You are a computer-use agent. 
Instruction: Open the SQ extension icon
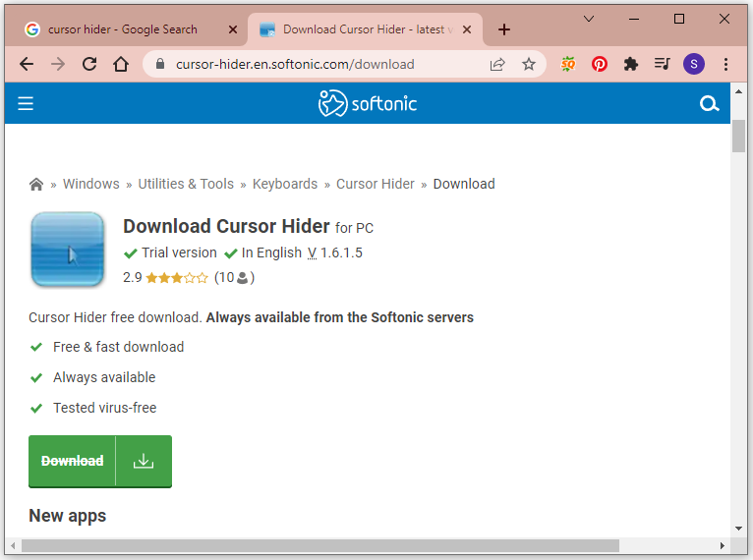tap(568, 64)
